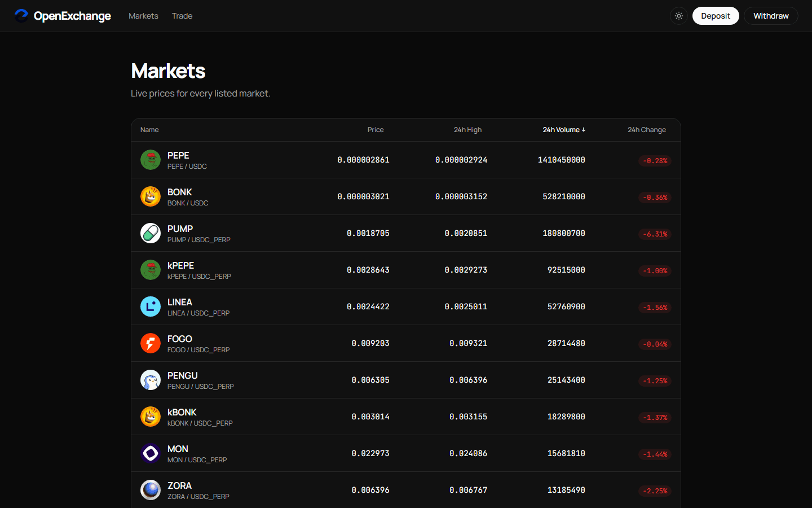The width and height of the screenshot is (812, 508).
Task: Click the ZORA orb icon
Action: coord(151,490)
